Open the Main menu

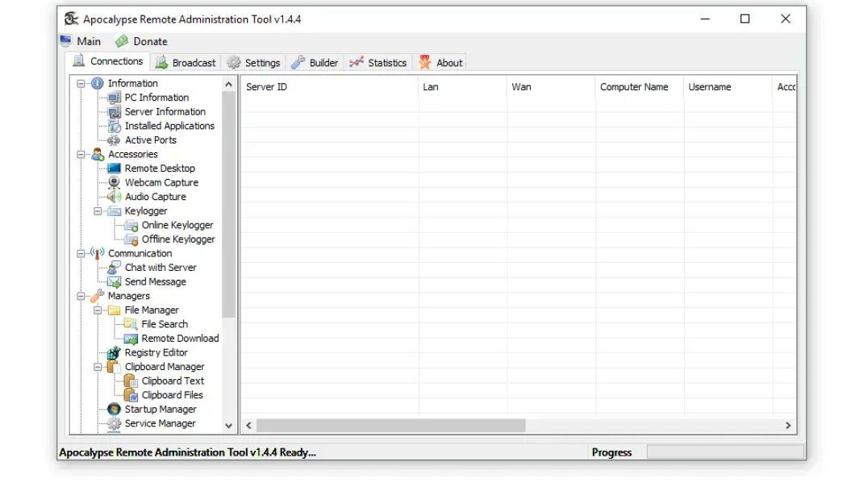(81, 40)
